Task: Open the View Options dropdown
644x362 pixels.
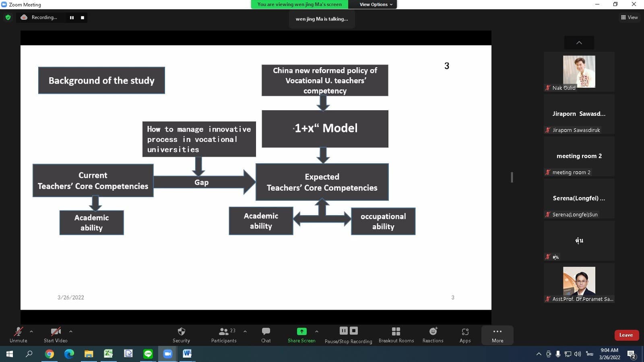Action: (x=376, y=4)
